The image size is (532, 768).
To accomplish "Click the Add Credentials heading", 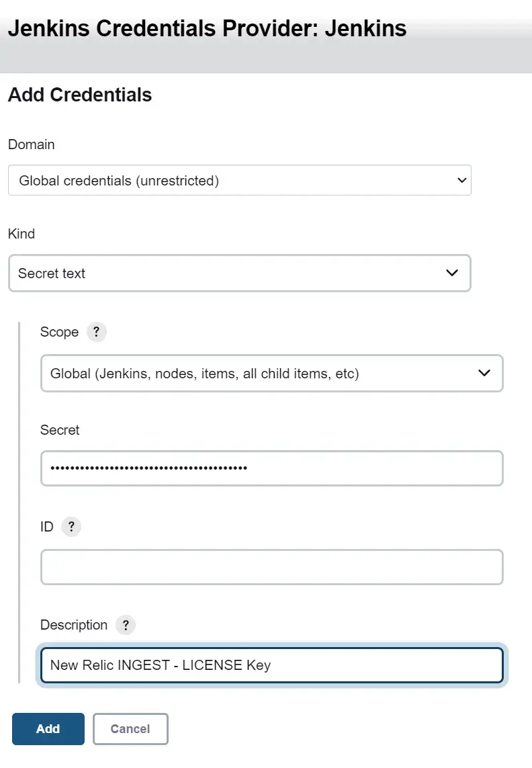I will [x=80, y=95].
